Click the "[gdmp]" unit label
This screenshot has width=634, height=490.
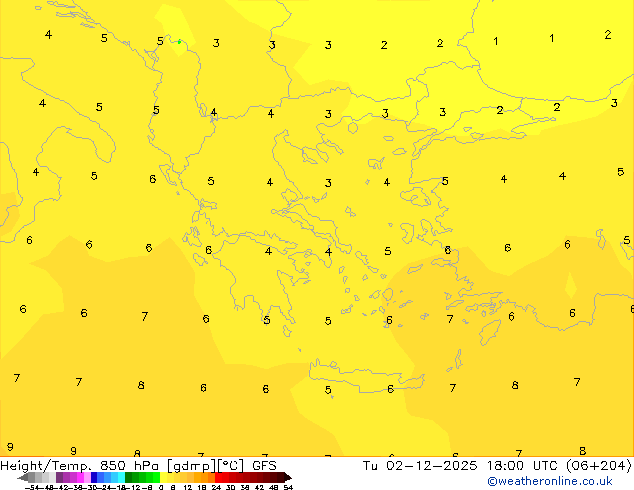tap(191, 466)
